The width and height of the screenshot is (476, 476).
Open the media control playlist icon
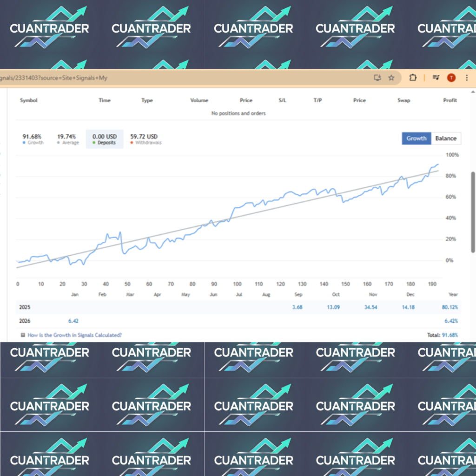tap(436, 78)
